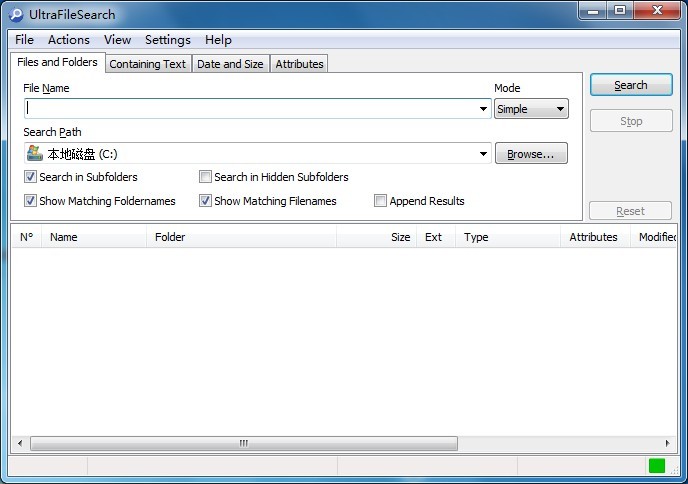Click the horizontal scrollbar left arrow
Screen dimensions: 688x484
tap(19, 443)
